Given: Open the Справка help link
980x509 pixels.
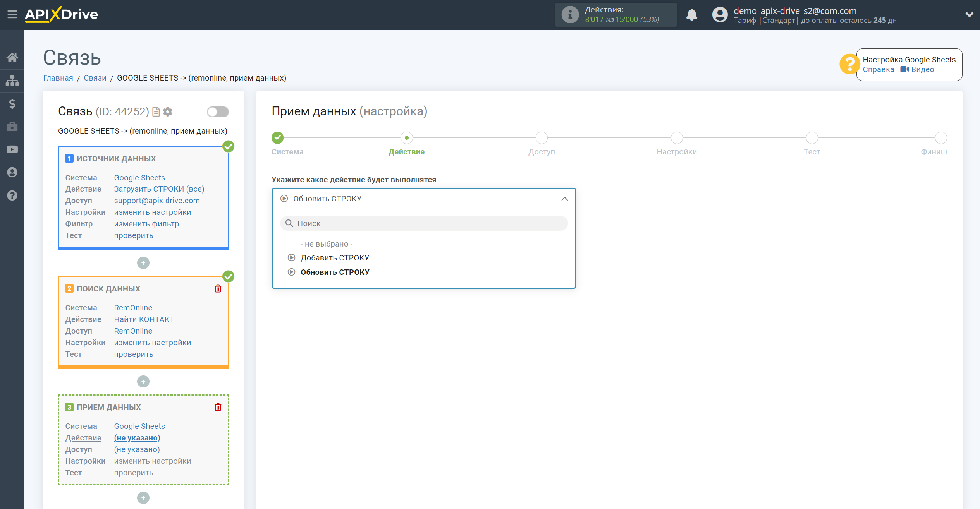Looking at the screenshot, I should [879, 69].
